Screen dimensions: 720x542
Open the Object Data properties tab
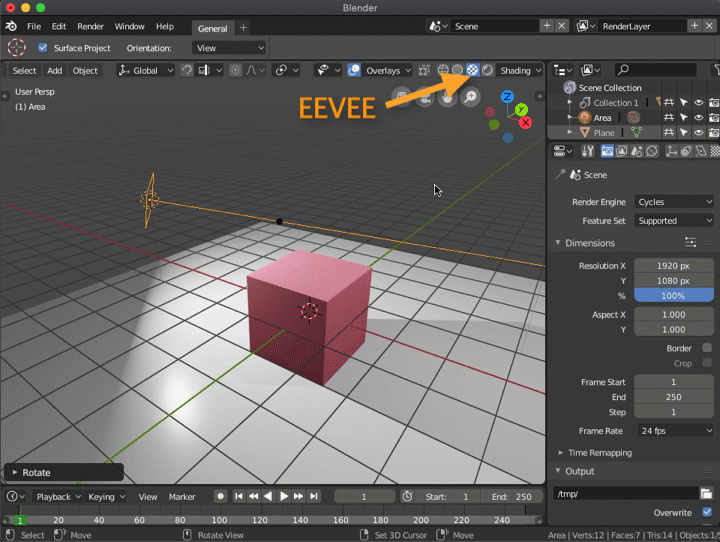tap(701, 151)
